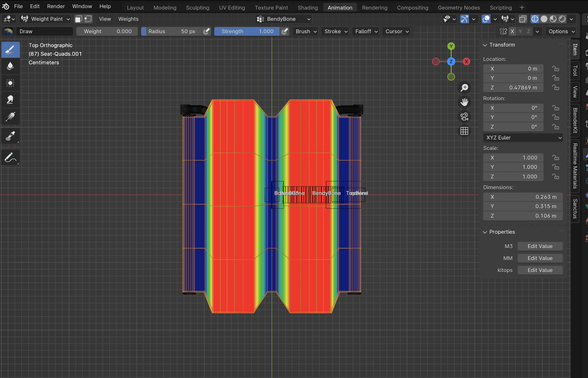
Task: Select the Annotate tool
Action: [x=11, y=157]
